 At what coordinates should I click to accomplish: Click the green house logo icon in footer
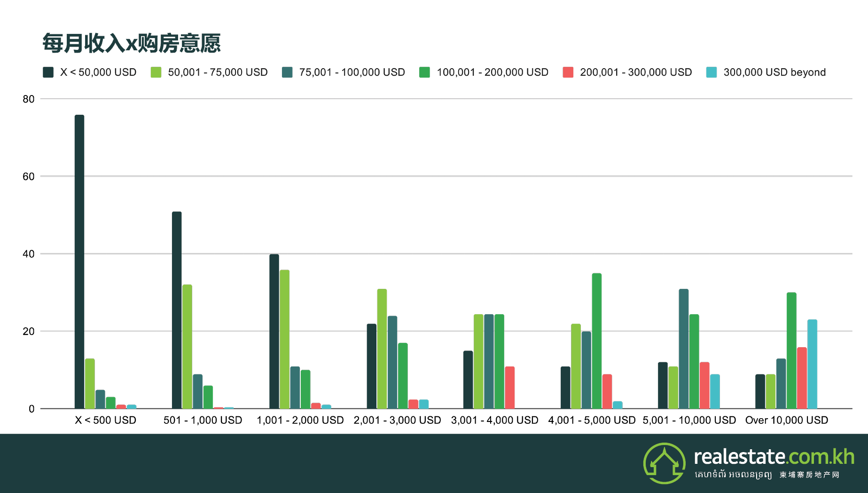[x=665, y=463]
